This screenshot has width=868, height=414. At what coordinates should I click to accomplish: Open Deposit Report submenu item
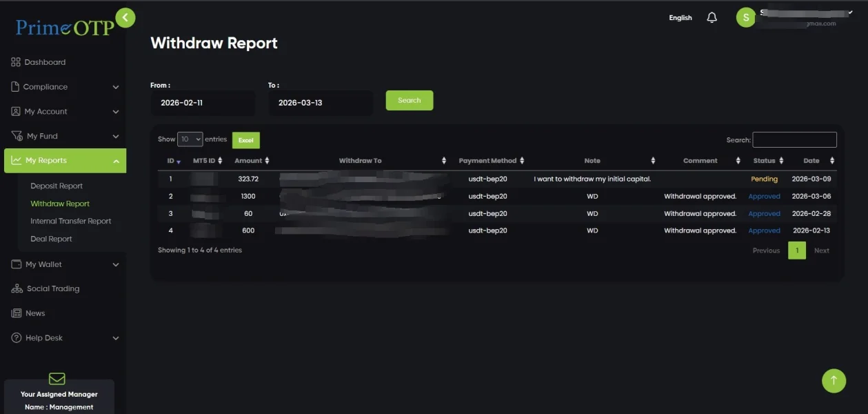tap(57, 186)
